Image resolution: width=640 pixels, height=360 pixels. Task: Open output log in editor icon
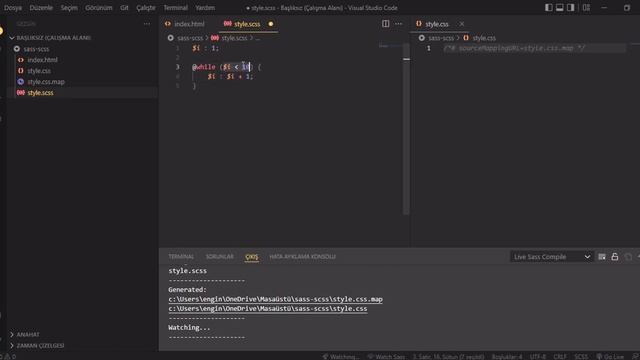628,257
